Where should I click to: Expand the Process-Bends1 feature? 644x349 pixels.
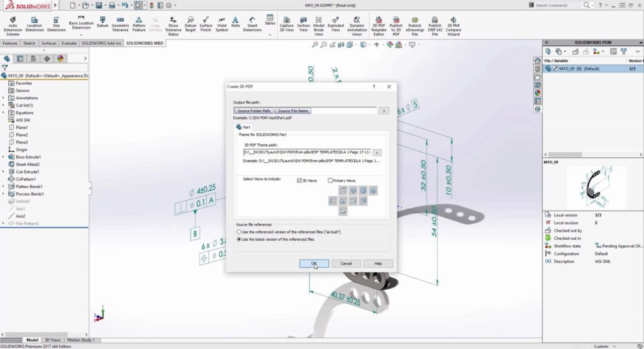[x=3, y=194]
